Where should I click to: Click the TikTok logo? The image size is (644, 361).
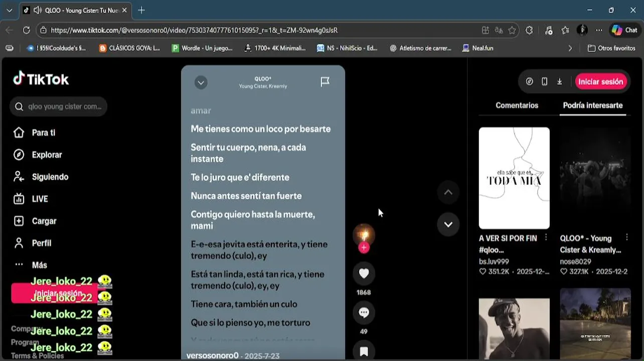pyautogui.click(x=41, y=79)
